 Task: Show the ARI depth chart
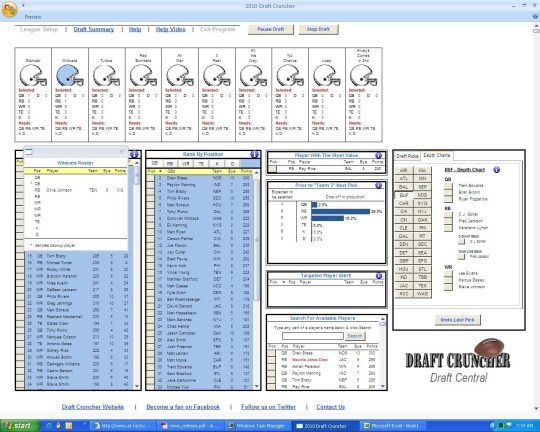pos(404,170)
